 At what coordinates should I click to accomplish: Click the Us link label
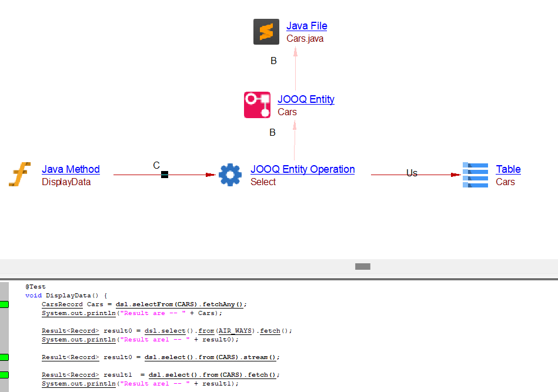412,173
